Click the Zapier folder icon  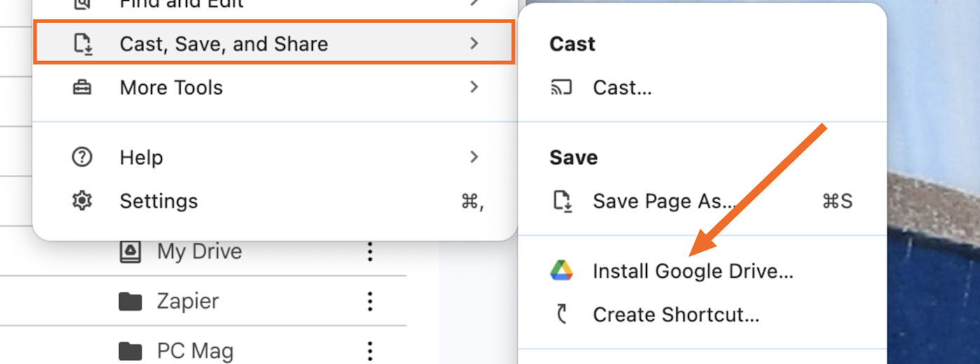tap(130, 302)
